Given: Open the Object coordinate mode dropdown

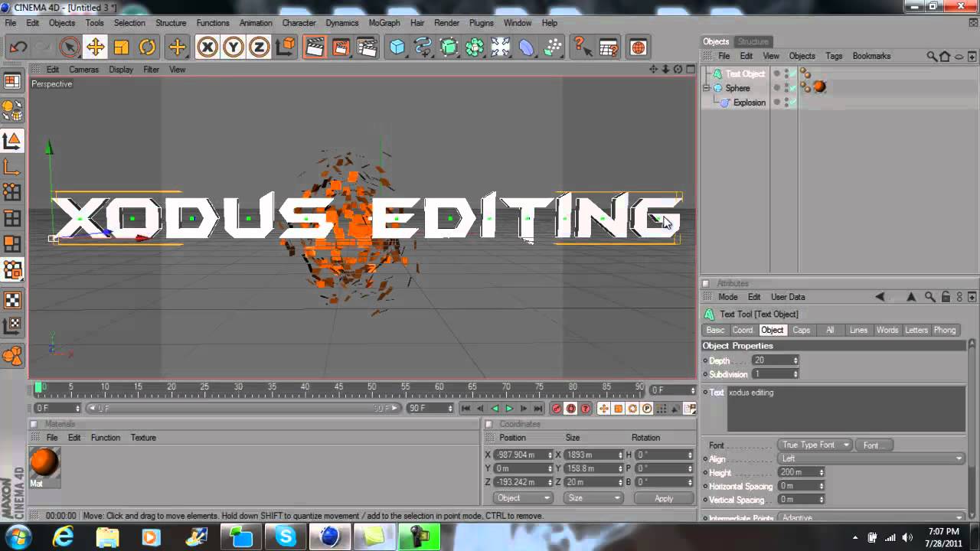Looking at the screenshot, I should point(523,498).
